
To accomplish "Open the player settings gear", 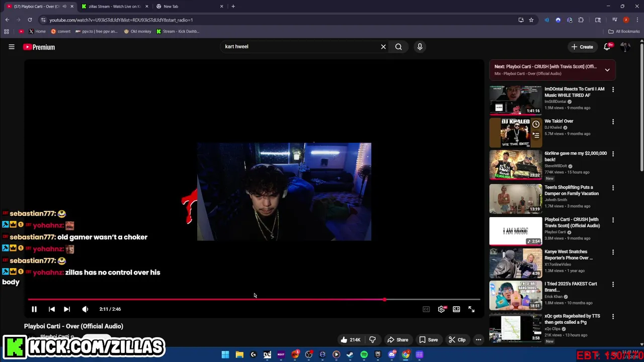I will click(441, 309).
